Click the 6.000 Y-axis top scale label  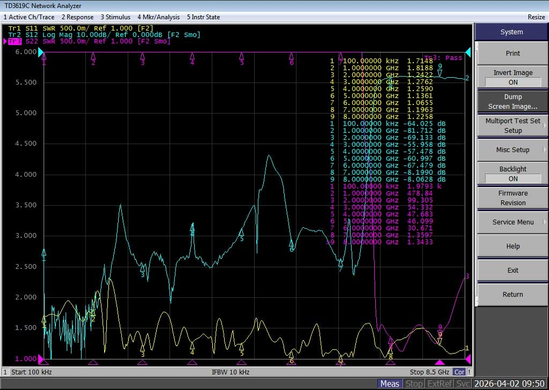tap(26, 52)
